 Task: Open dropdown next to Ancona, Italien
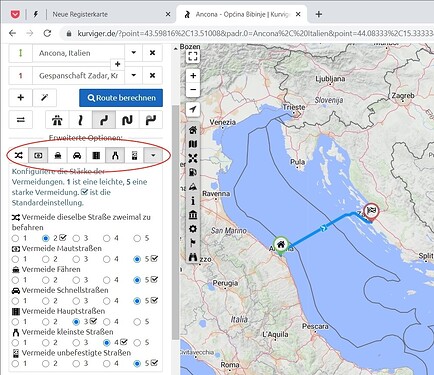coord(133,53)
